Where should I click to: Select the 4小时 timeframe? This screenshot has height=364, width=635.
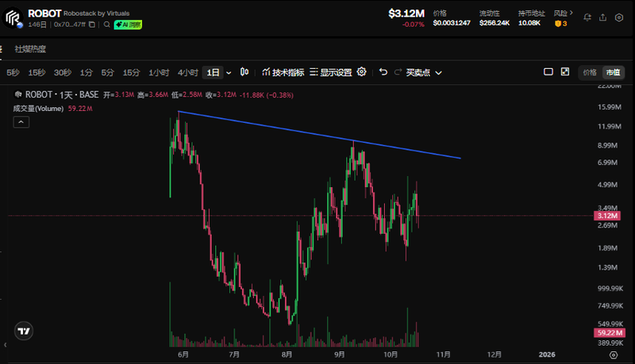187,72
